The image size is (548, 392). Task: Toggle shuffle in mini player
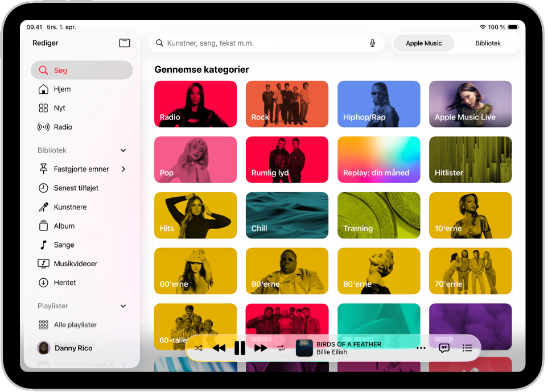[199, 348]
